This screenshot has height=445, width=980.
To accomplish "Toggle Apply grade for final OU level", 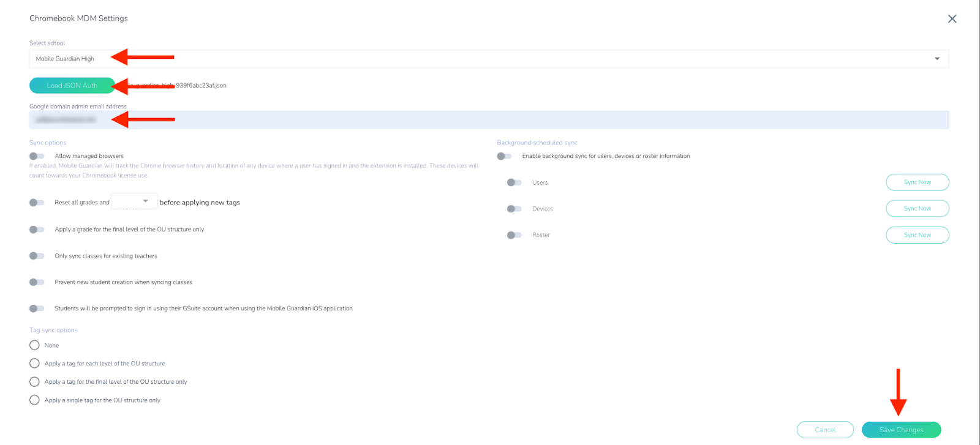I will point(37,230).
